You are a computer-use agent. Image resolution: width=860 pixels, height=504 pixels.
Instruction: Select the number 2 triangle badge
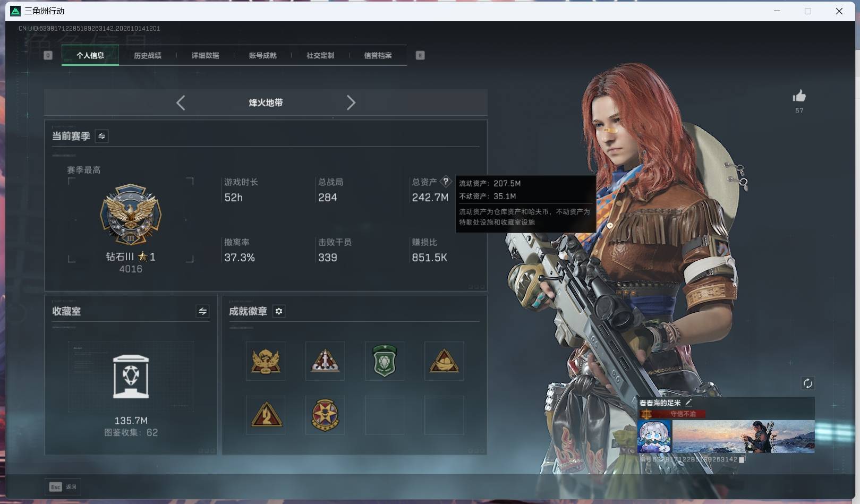click(266, 415)
